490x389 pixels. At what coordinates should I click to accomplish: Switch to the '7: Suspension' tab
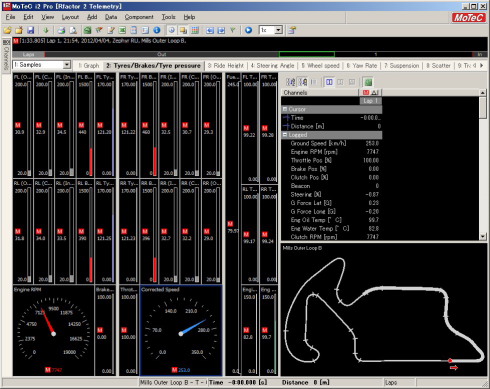point(401,66)
